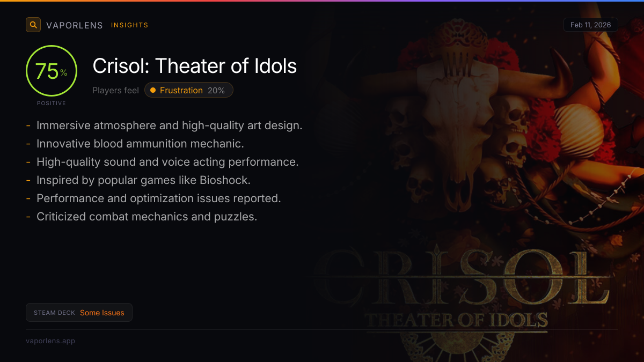This screenshot has width=644, height=362.
Task: Select the performance and optimization issues insight
Action: (x=158, y=198)
